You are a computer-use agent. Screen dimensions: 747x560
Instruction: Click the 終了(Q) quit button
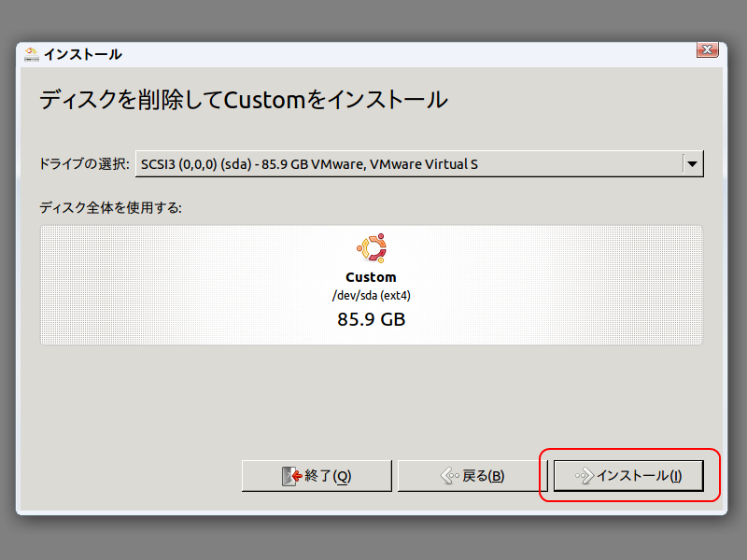[x=317, y=475]
